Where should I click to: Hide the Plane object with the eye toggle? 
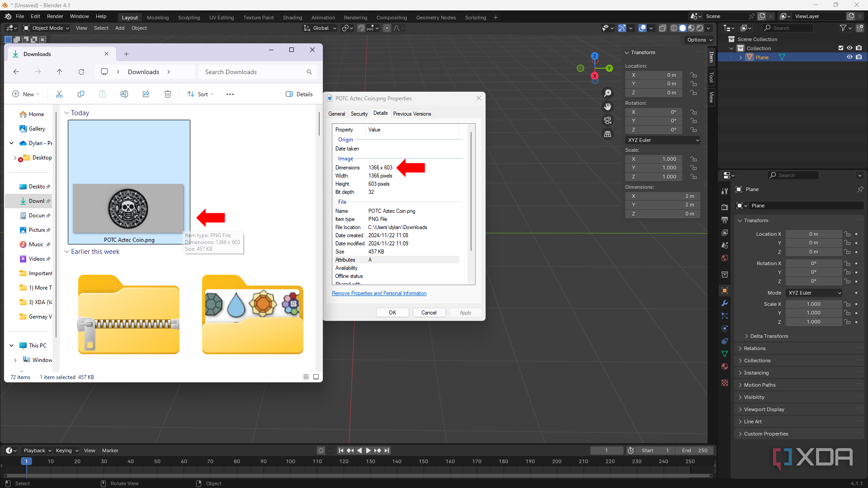click(850, 57)
